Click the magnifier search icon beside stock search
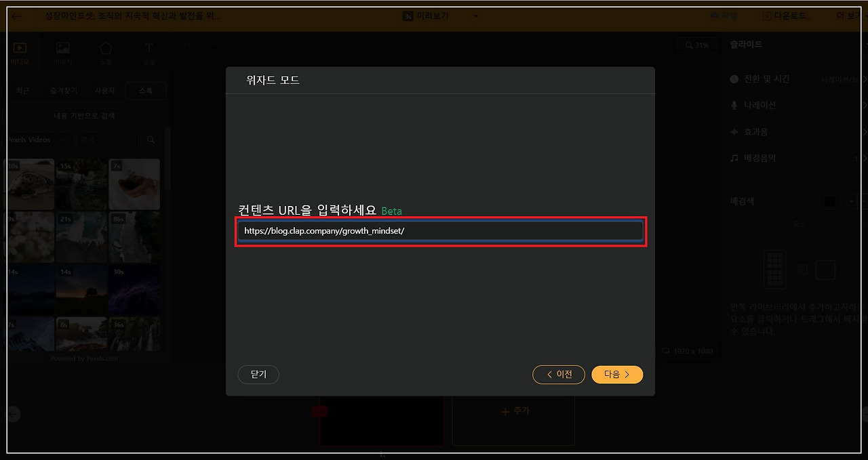The width and height of the screenshot is (868, 460). tap(151, 140)
